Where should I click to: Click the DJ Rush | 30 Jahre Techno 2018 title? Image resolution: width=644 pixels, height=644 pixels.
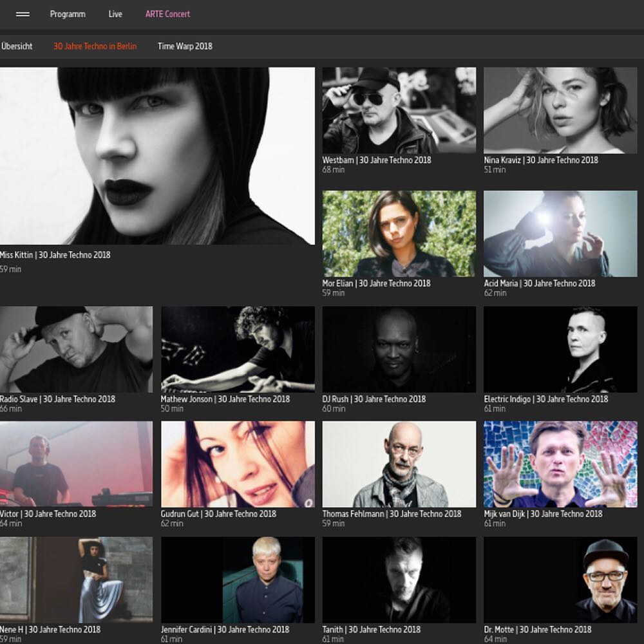tap(374, 399)
